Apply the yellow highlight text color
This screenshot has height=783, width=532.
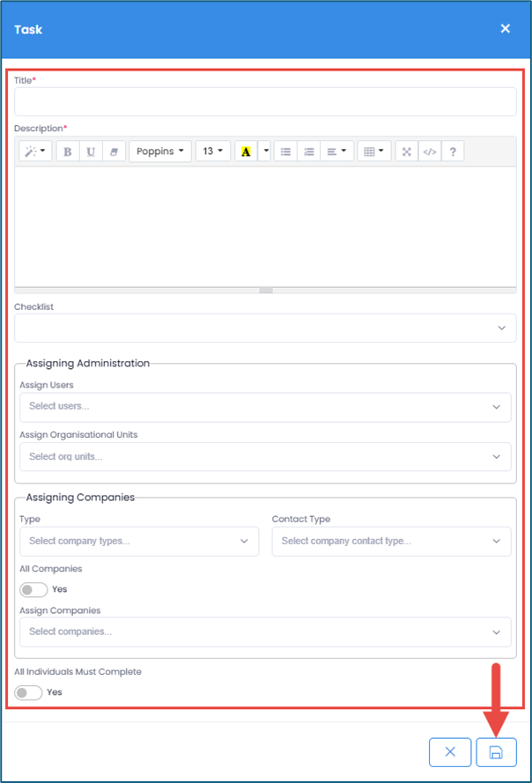pos(245,151)
